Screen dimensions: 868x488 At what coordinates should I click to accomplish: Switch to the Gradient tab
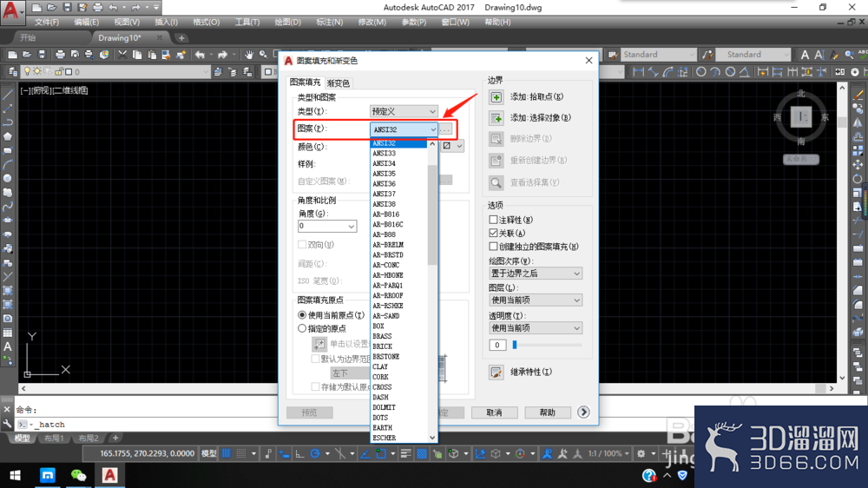coord(339,83)
